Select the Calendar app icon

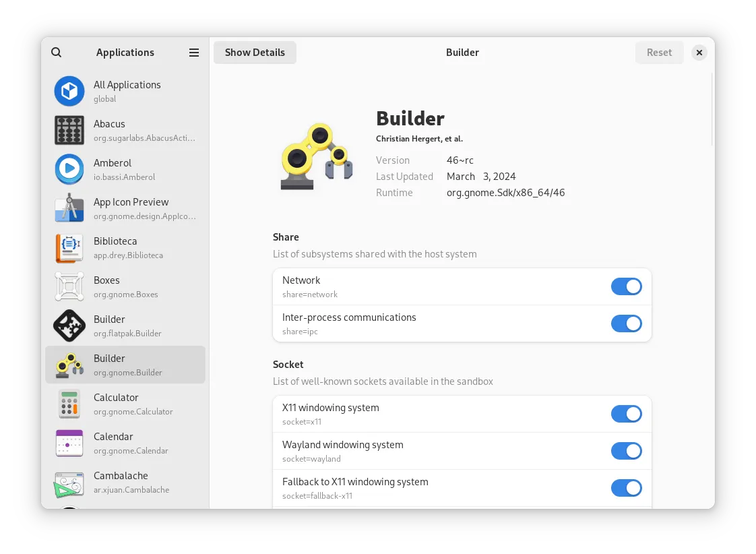[x=69, y=443]
